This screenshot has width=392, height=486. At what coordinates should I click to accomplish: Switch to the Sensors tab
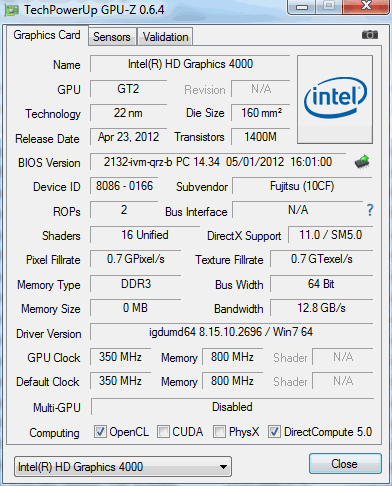tap(112, 37)
